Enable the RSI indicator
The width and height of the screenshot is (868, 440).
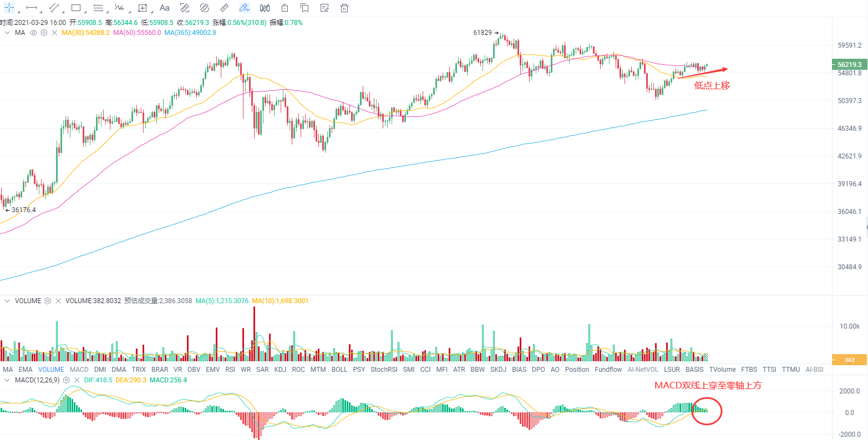(230, 369)
